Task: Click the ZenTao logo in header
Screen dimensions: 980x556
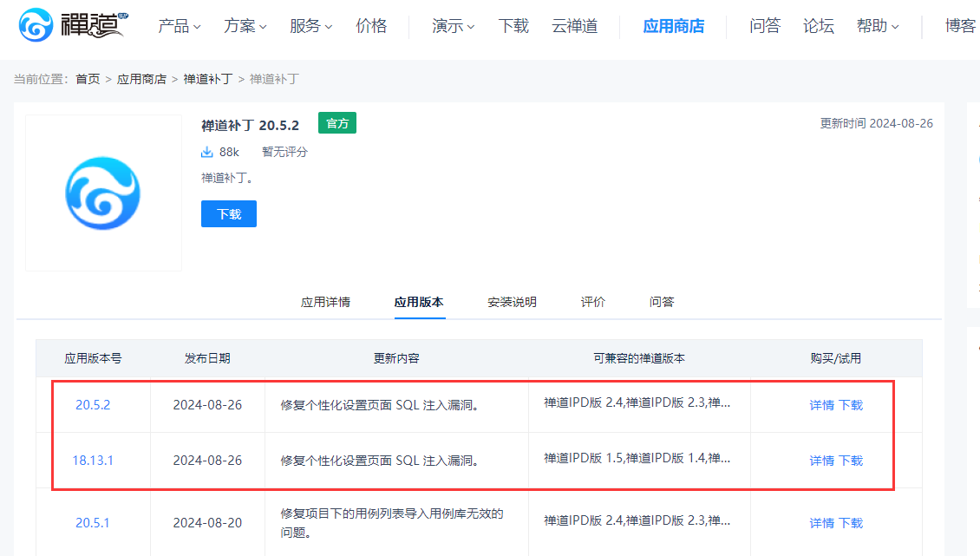Action: (x=73, y=25)
